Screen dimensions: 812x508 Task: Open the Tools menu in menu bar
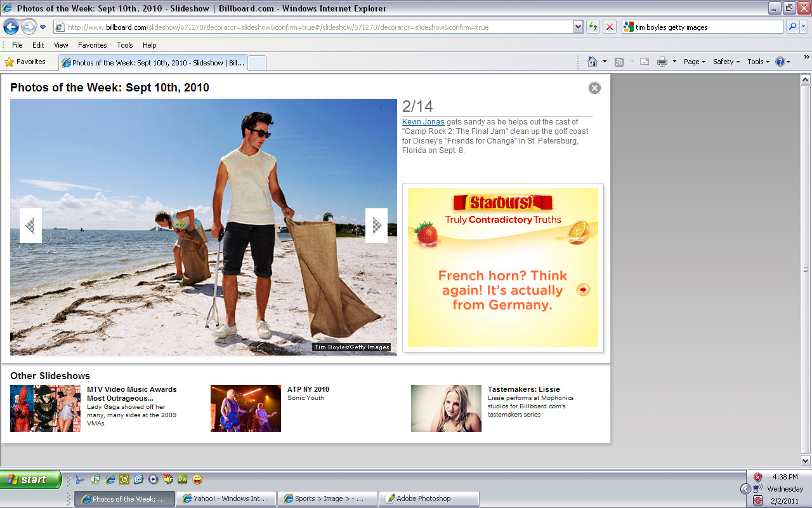[x=125, y=45]
